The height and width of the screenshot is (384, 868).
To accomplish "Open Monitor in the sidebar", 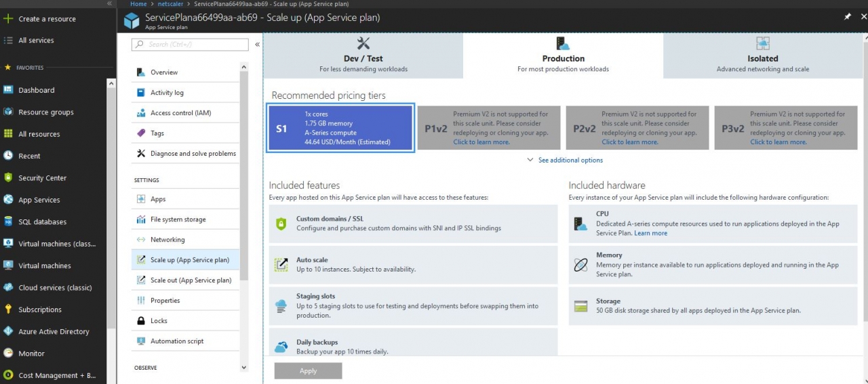I will coord(32,354).
